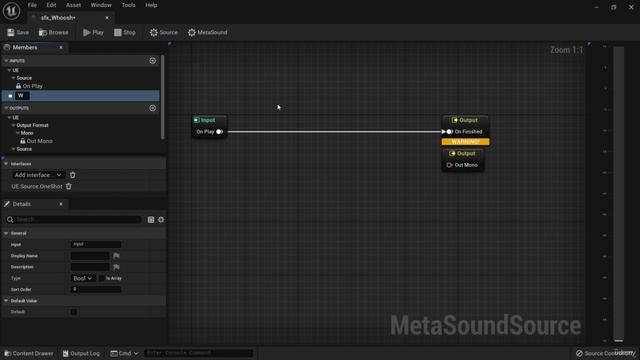Click the Display Name localization flag icon
The width and height of the screenshot is (640, 360).
pyautogui.click(x=116, y=256)
